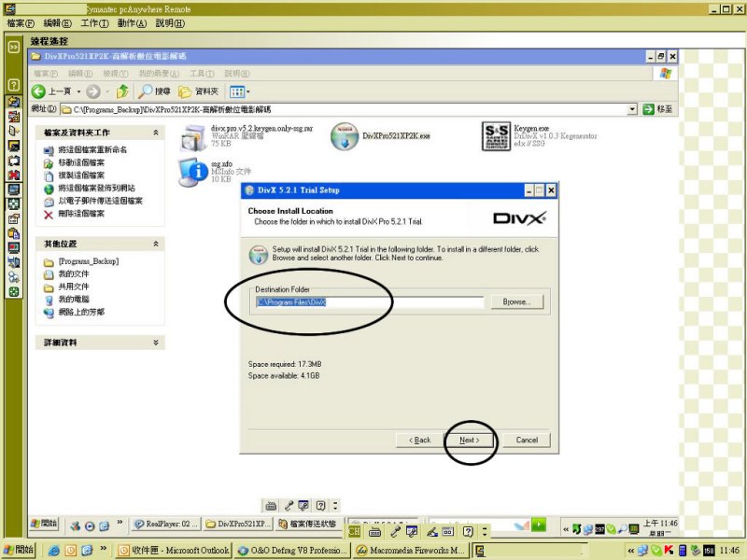Click the Explorer Search magnifier button
Screen dimensions: 747x560
147,91
